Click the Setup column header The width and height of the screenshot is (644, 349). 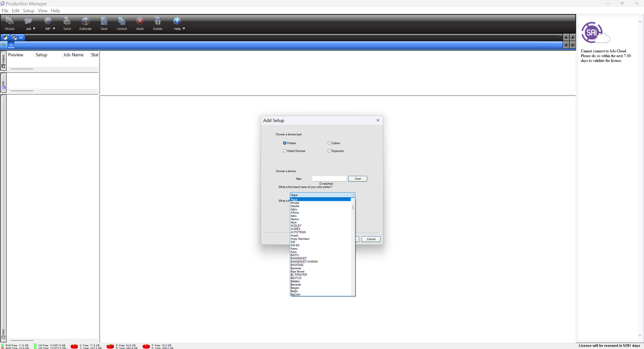click(x=41, y=55)
